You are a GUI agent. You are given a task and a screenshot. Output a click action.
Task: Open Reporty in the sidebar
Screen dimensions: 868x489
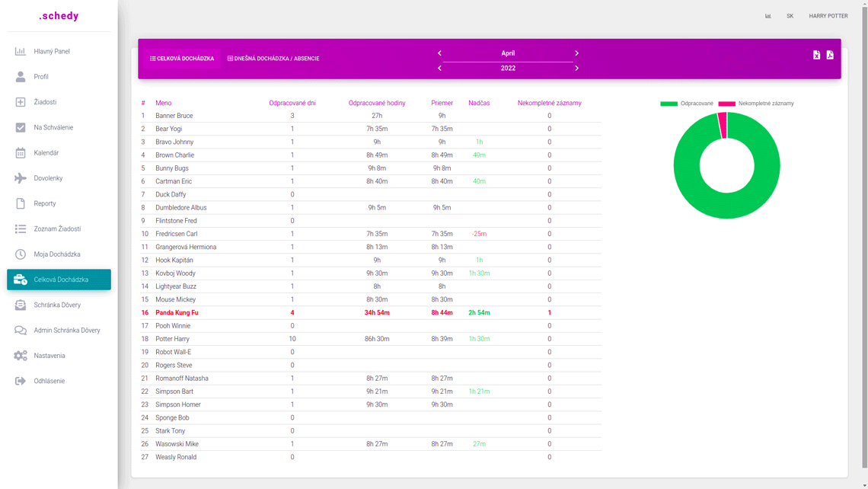point(45,203)
